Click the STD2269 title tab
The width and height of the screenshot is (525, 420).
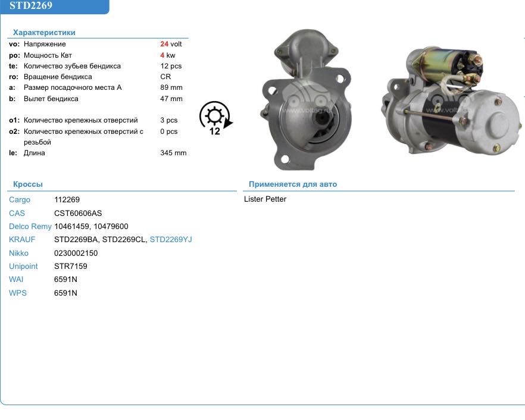point(31,7)
